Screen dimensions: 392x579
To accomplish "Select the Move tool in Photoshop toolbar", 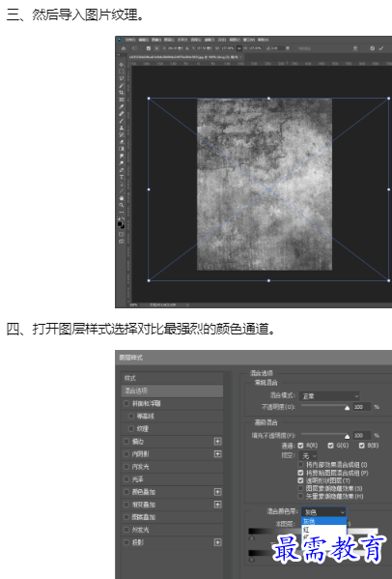I will click(122, 65).
